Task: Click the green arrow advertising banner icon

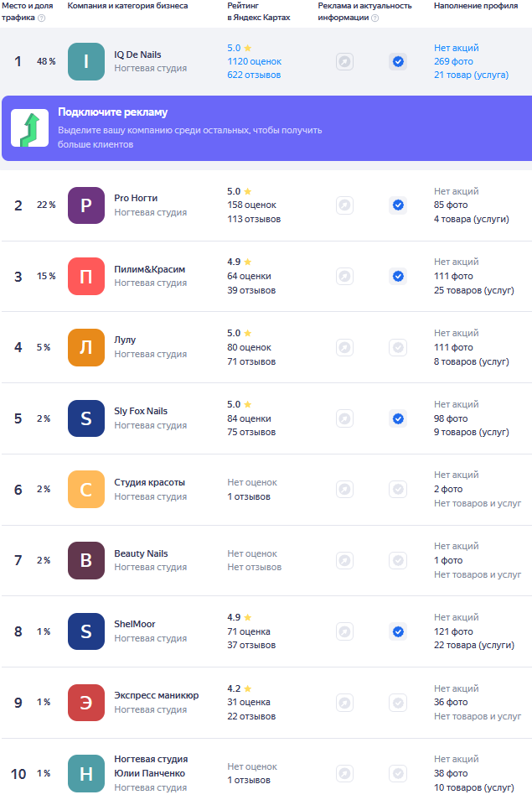Action: pos(30,127)
